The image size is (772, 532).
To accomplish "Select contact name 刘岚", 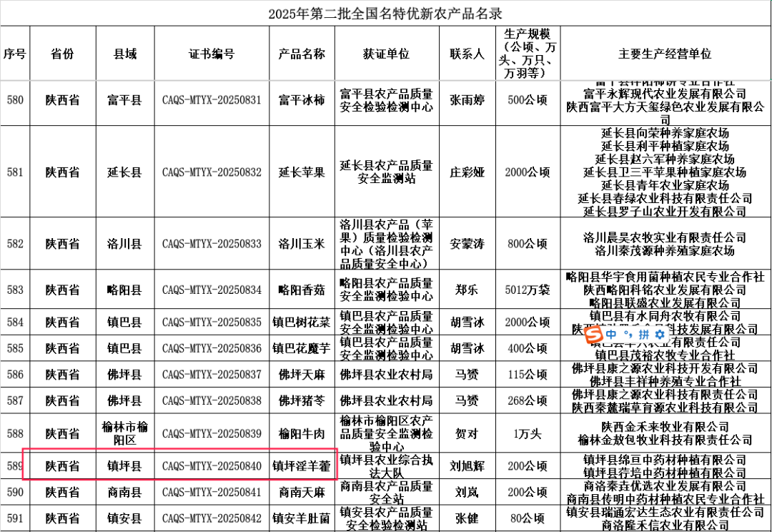I will click(467, 492).
